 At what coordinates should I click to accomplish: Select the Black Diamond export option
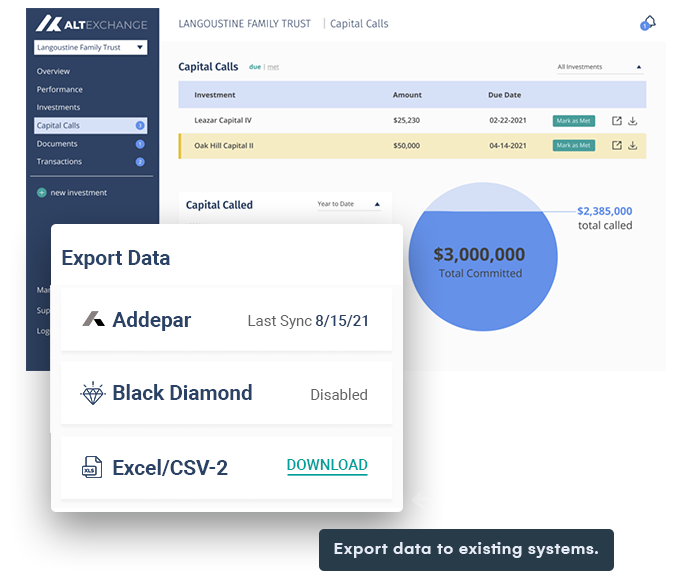pyautogui.click(x=226, y=393)
